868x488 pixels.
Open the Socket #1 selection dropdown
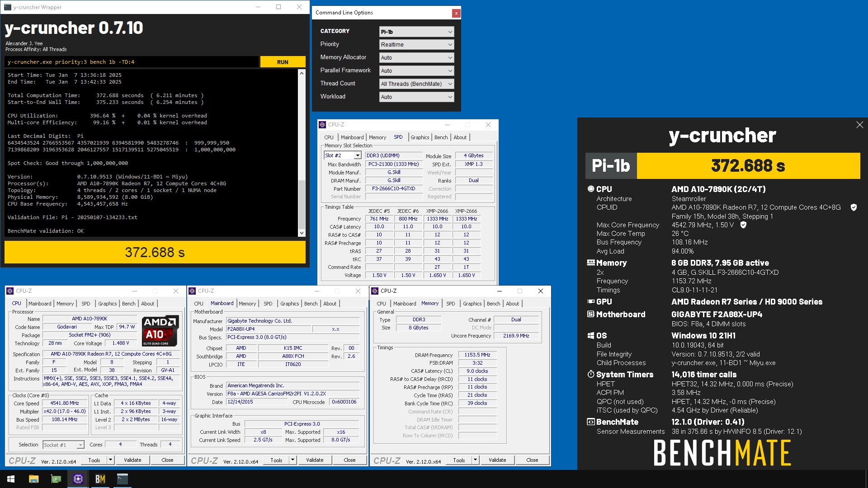[63, 445]
